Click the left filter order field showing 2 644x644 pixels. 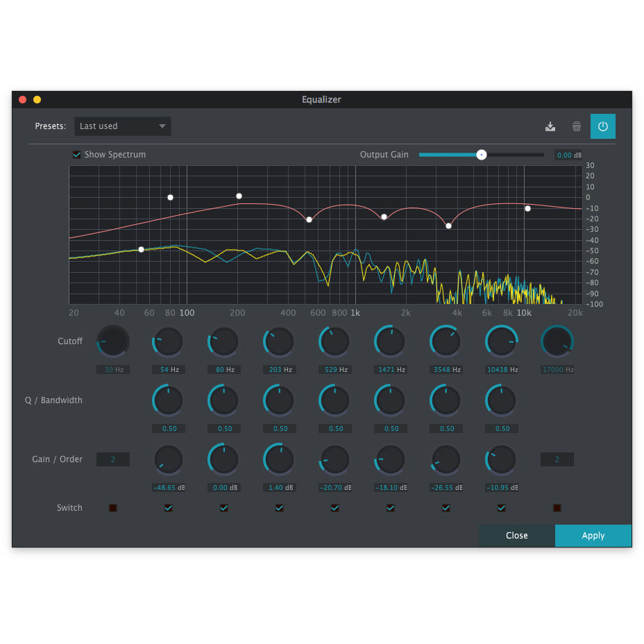coord(113,459)
